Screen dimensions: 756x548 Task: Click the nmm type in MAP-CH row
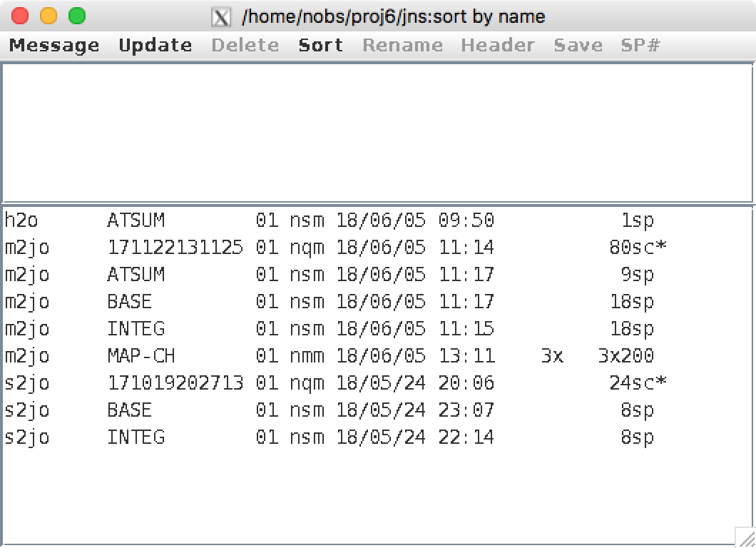307,355
